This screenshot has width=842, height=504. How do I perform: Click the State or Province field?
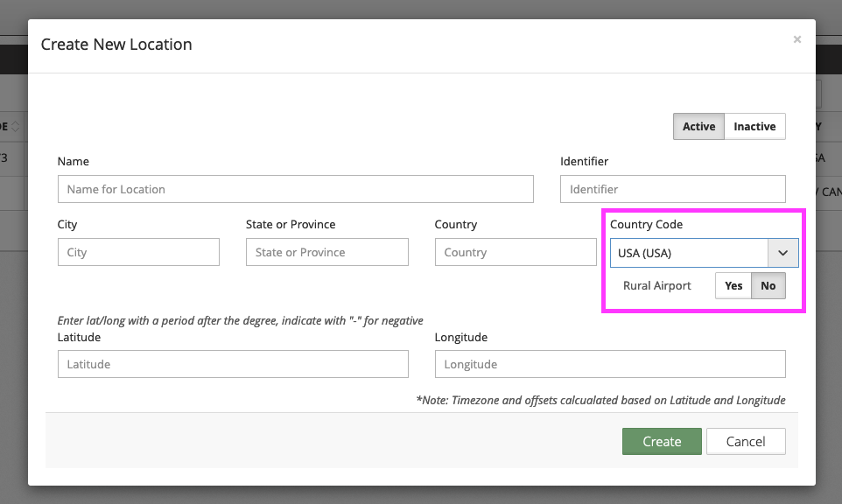[327, 252]
